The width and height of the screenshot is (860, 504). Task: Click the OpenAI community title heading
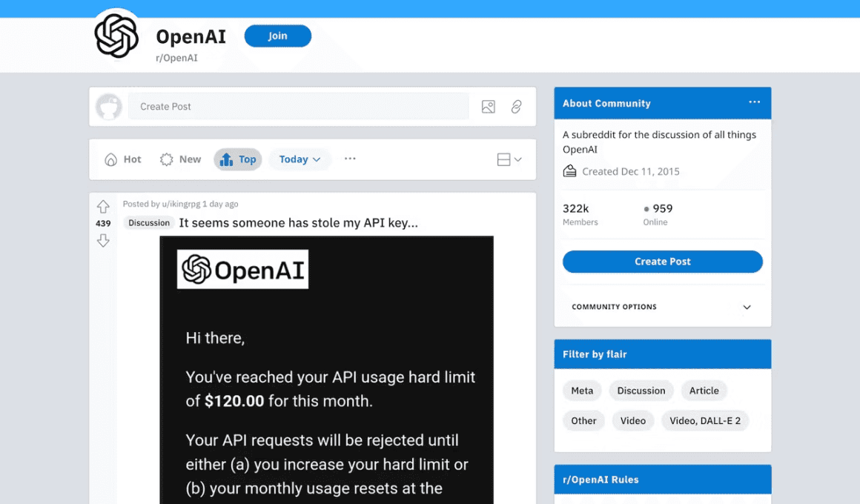click(191, 37)
